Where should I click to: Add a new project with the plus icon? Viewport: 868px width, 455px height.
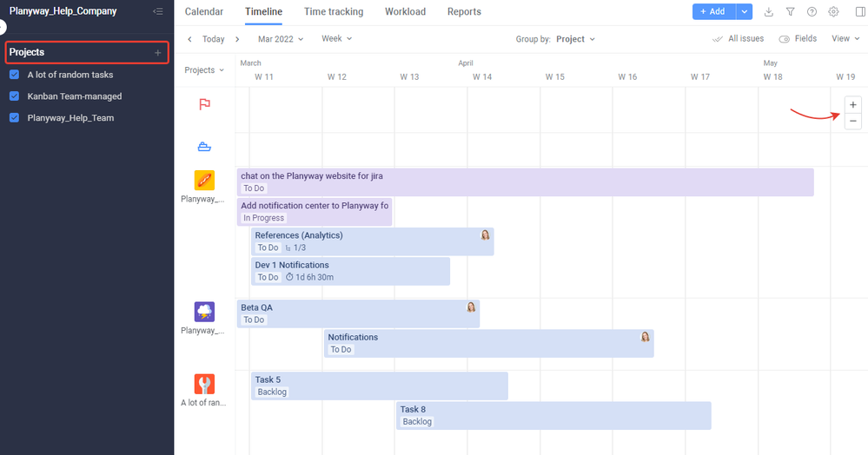pos(158,53)
